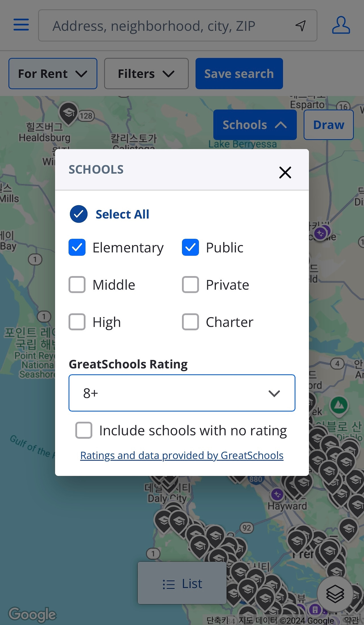
Task: Expand the For Rent dropdown
Action: (53, 74)
